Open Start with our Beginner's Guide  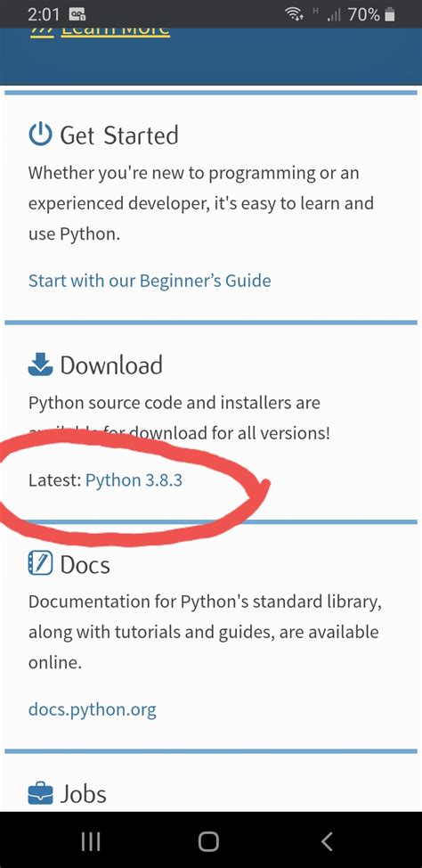click(150, 281)
